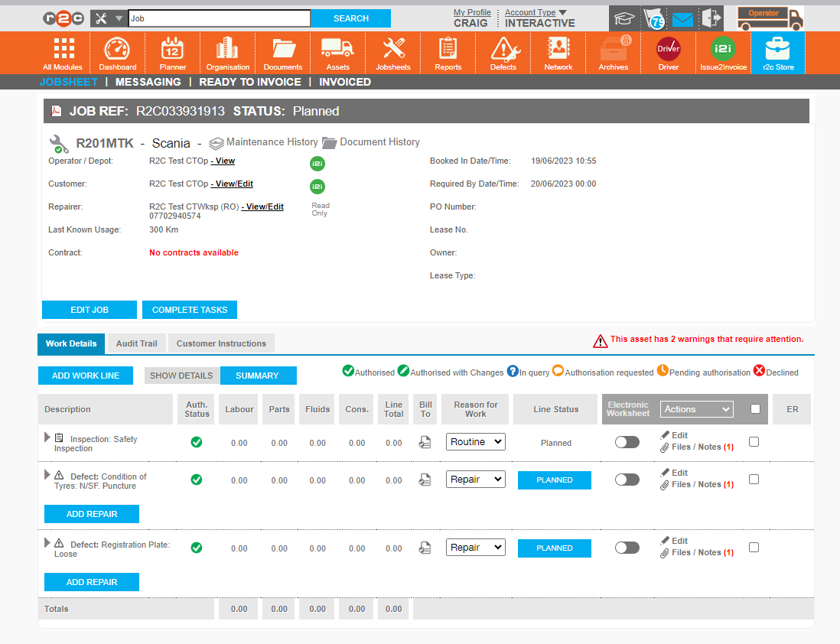Switch to the Audit Trail tab

pos(136,343)
